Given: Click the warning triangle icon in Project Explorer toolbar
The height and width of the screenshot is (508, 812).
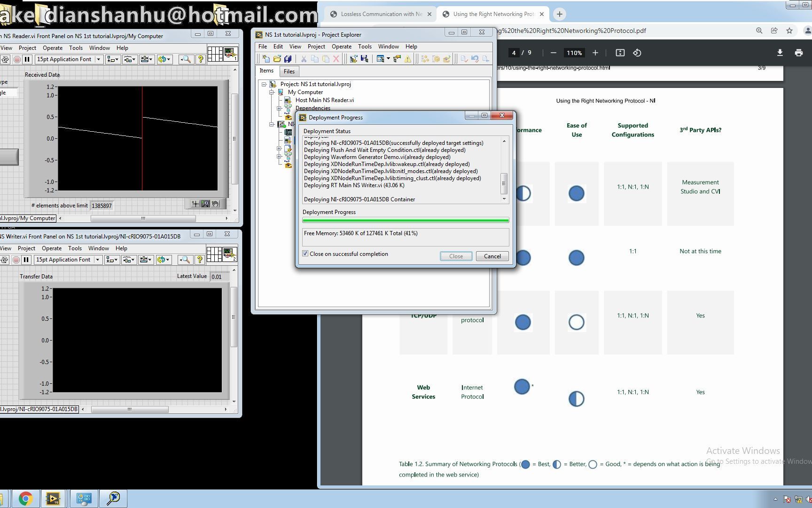Looking at the screenshot, I should 408,59.
